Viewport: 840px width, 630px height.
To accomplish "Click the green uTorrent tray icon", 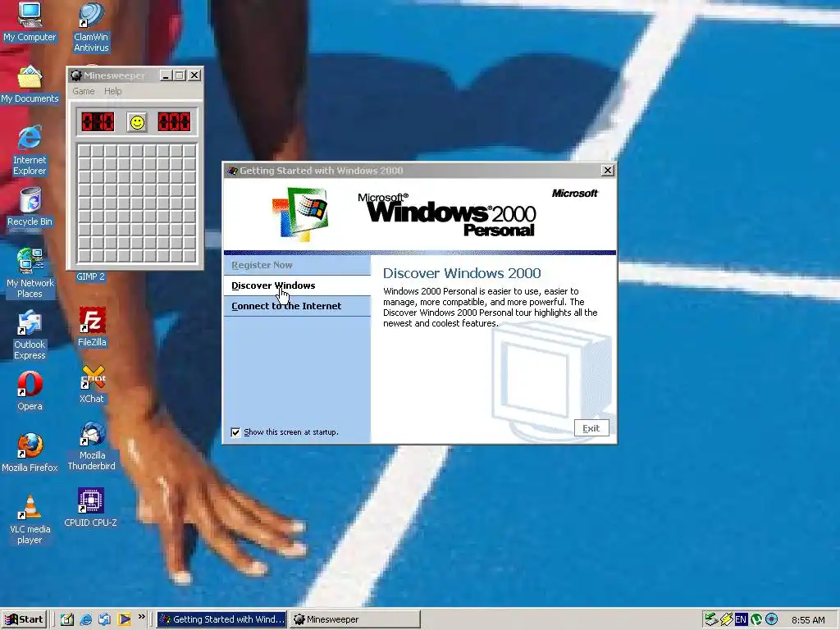I will coord(756,619).
